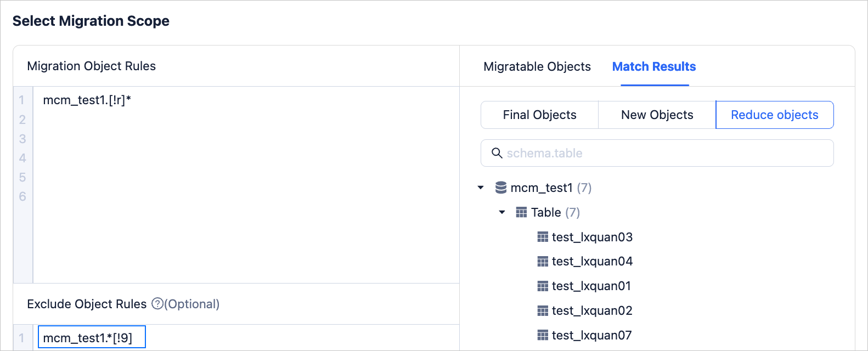
Task: Click the test_lxquan01 table icon
Action: 543,286
